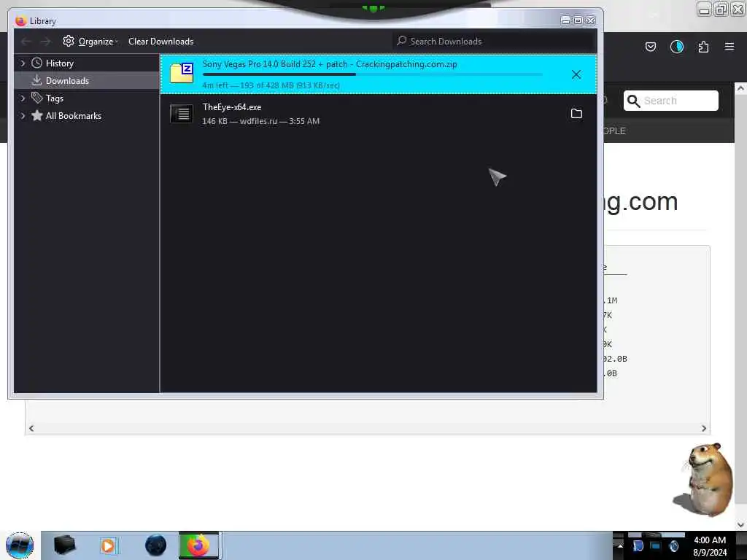Click the search magnifier in Library
This screenshot has height=560, width=747.
pos(402,41)
